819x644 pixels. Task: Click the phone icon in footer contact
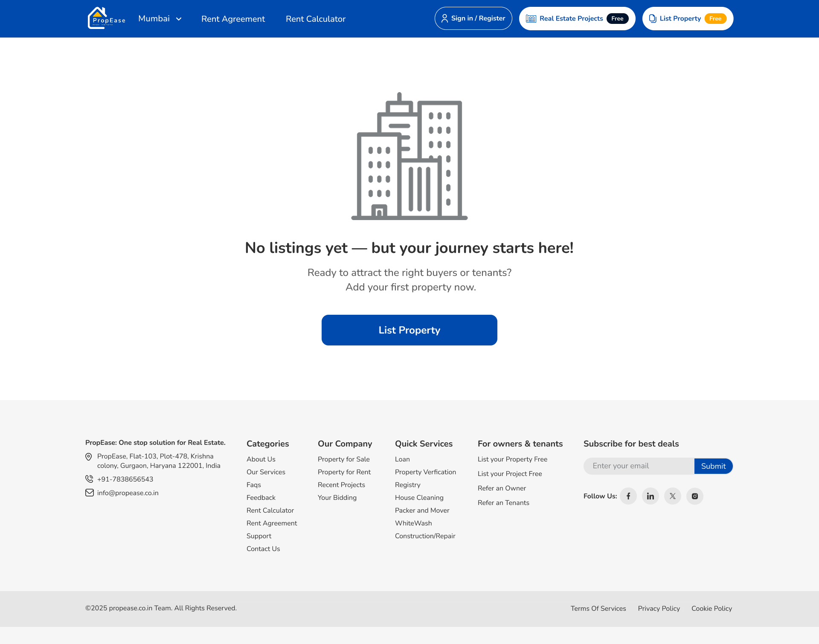pyautogui.click(x=89, y=479)
